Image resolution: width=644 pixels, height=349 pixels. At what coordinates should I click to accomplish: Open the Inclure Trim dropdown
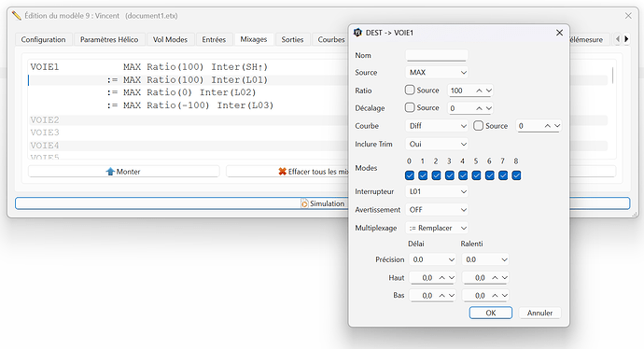click(x=437, y=144)
